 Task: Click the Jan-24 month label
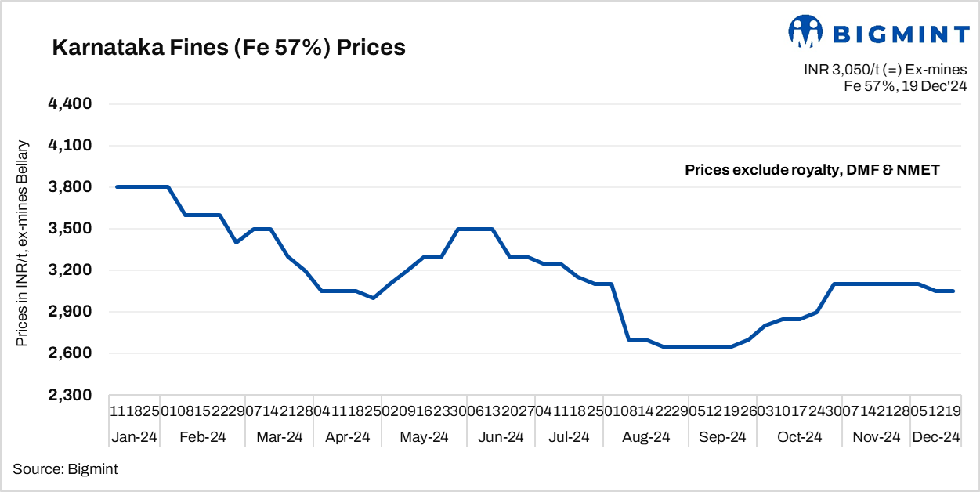tap(134, 437)
